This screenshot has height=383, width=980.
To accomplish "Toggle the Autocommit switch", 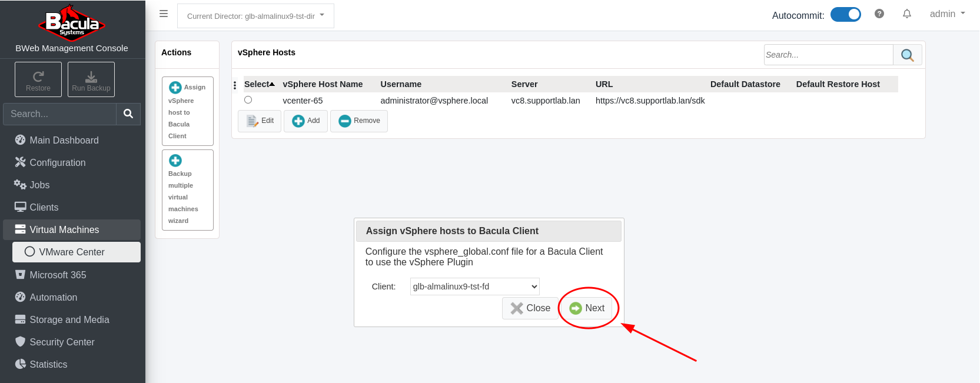I will pyautogui.click(x=846, y=14).
